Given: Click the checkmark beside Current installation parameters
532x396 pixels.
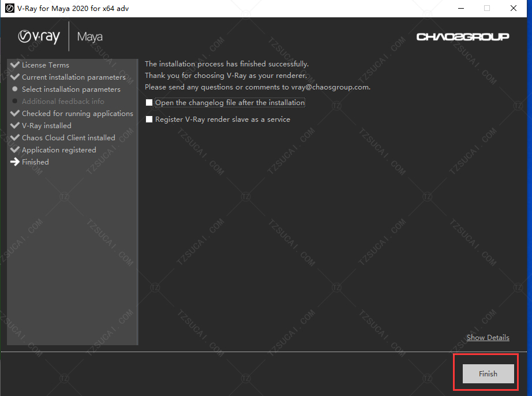Looking at the screenshot, I should point(15,77).
